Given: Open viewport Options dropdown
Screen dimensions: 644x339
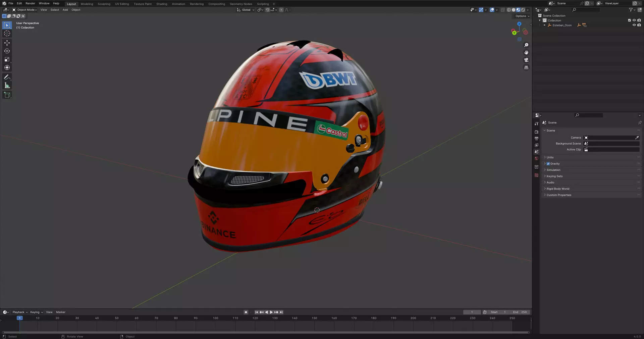Looking at the screenshot, I should (x=522, y=16).
